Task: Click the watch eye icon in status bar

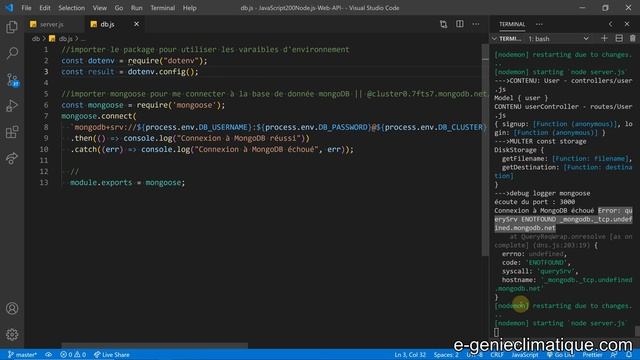Action: click(x=49, y=355)
